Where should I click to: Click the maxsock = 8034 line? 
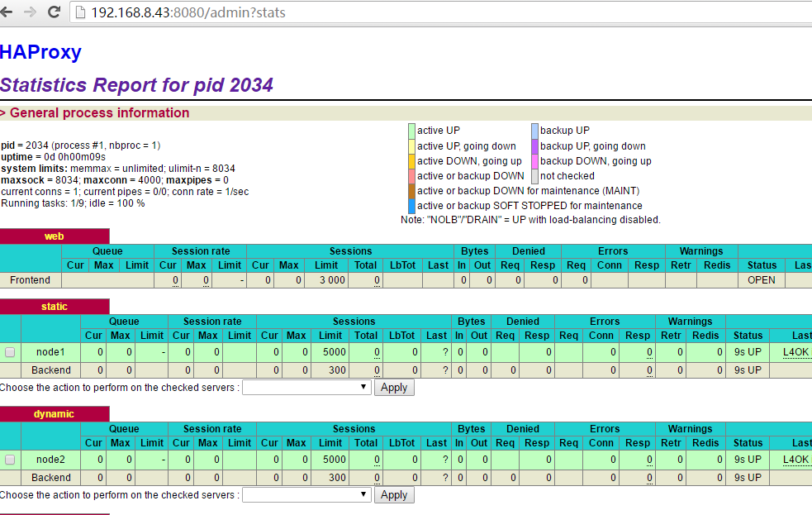coord(115,180)
